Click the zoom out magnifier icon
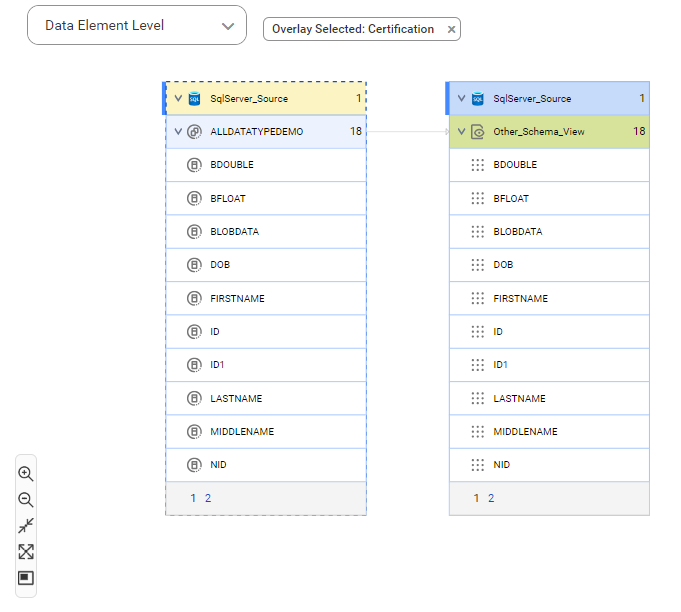Image resolution: width=681 pixels, height=612 pixels. click(26, 500)
